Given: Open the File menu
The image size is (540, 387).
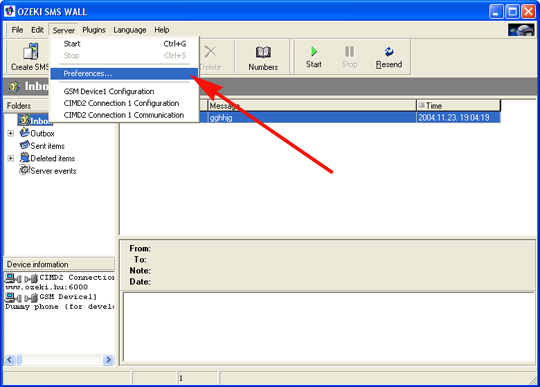Looking at the screenshot, I should [x=17, y=30].
